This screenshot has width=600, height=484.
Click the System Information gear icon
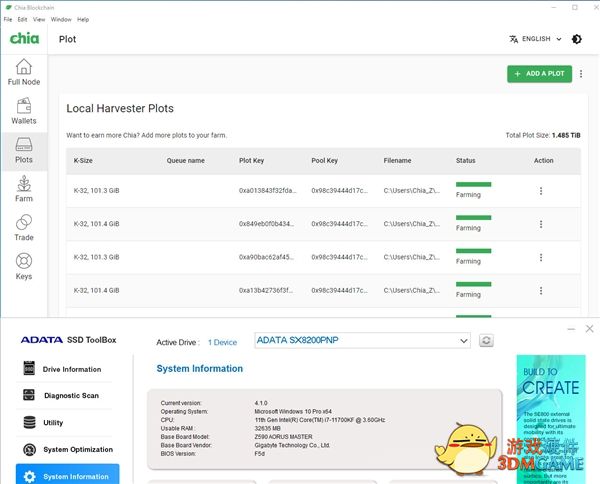pos(29,476)
